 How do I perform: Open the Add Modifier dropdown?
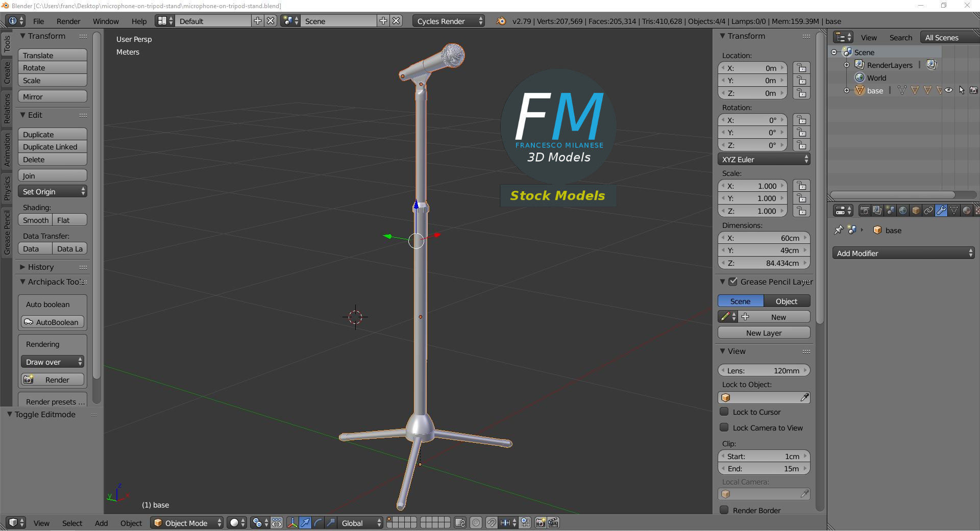coord(903,253)
